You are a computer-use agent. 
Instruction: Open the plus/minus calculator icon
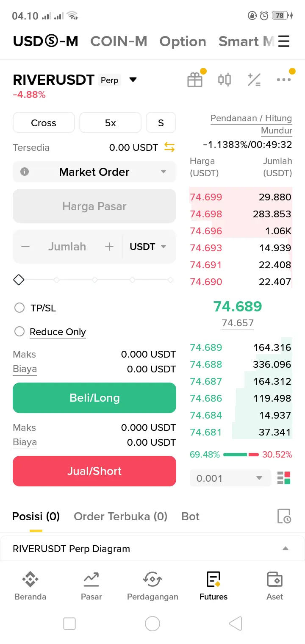254,80
